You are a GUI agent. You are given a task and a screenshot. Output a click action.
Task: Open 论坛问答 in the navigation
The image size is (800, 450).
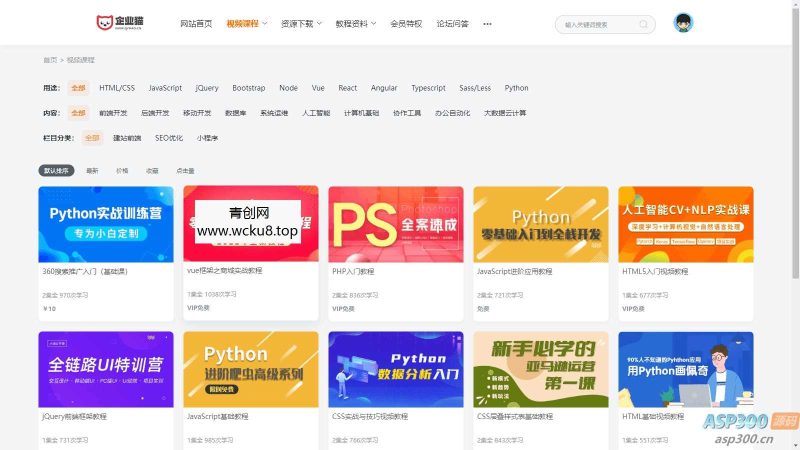(x=453, y=23)
